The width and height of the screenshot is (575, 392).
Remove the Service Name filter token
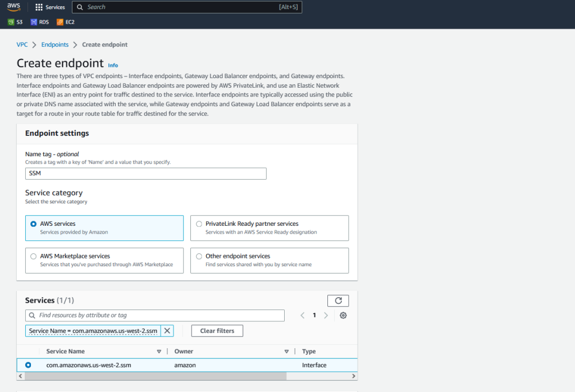coord(167,331)
